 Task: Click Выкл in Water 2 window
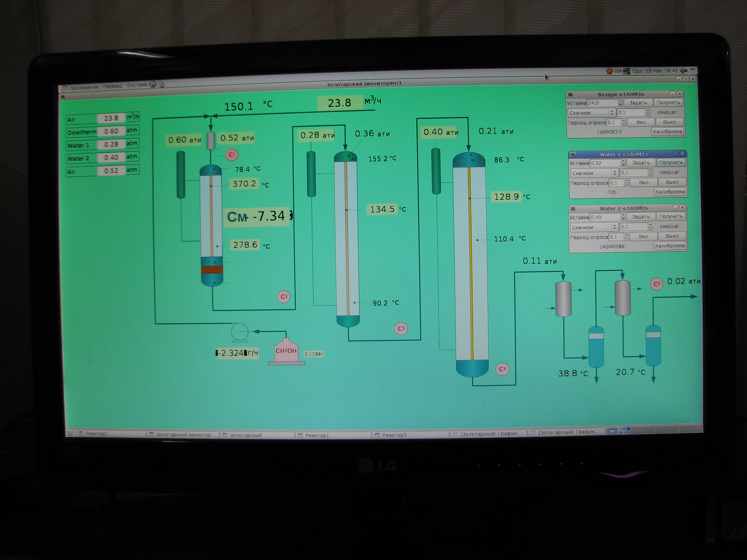pos(672,236)
